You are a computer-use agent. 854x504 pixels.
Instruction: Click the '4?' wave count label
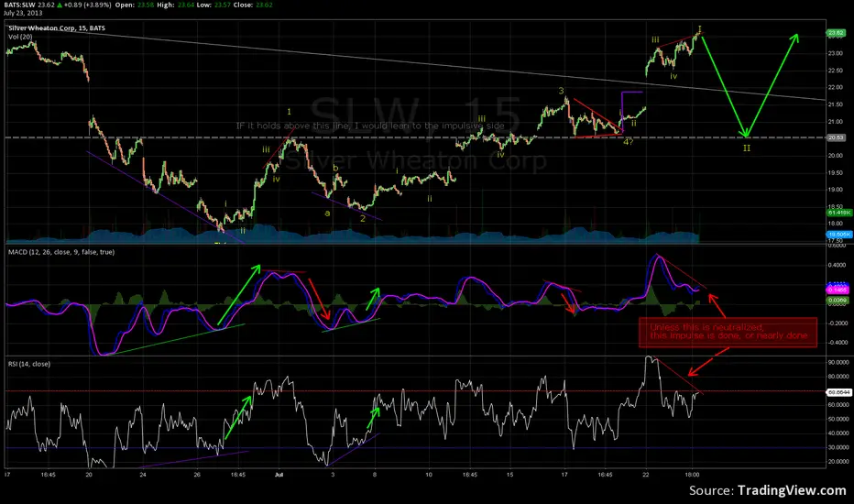[x=628, y=142]
